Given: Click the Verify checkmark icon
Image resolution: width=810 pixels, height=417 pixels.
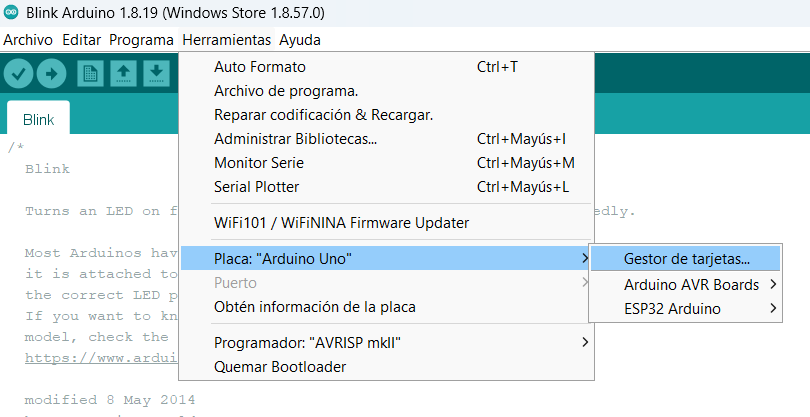Looking at the screenshot, I should point(19,74).
